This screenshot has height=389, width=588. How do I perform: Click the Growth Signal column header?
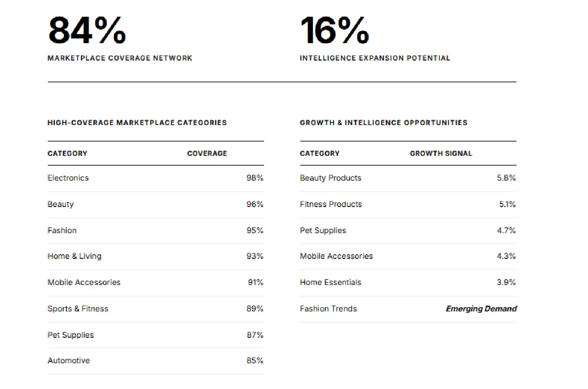[x=441, y=154]
